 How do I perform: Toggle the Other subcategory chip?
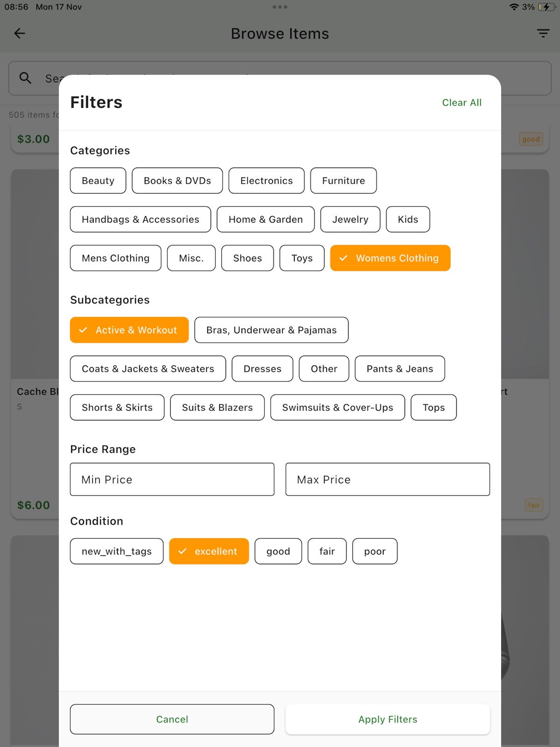[x=324, y=369]
